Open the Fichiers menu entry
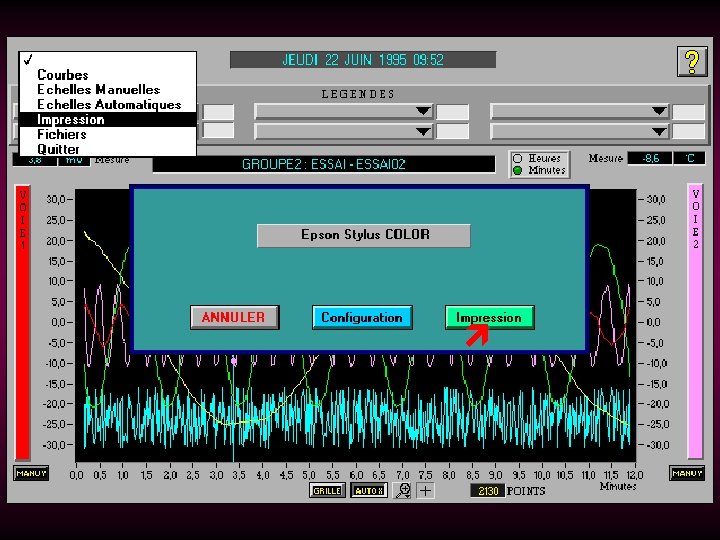The image size is (720, 540). point(108,134)
